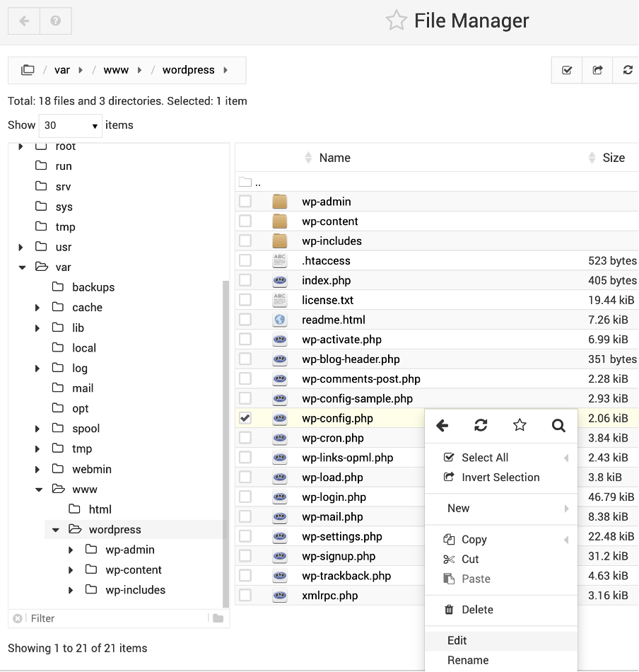This screenshot has width=639, height=672.
Task: Click the back arrow button in header
Action: (x=24, y=21)
